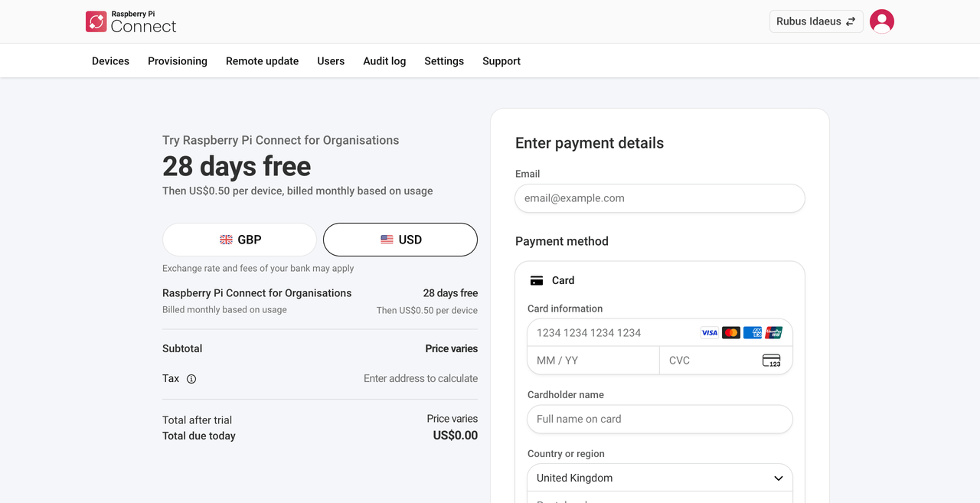Click the 'Enter payment details' heading
The image size is (980, 503).
(x=590, y=143)
